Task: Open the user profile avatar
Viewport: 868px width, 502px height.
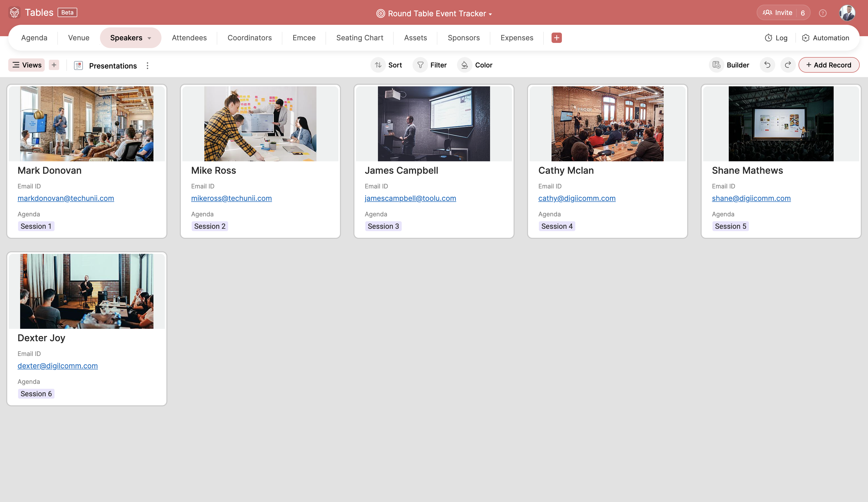Action: tap(847, 13)
